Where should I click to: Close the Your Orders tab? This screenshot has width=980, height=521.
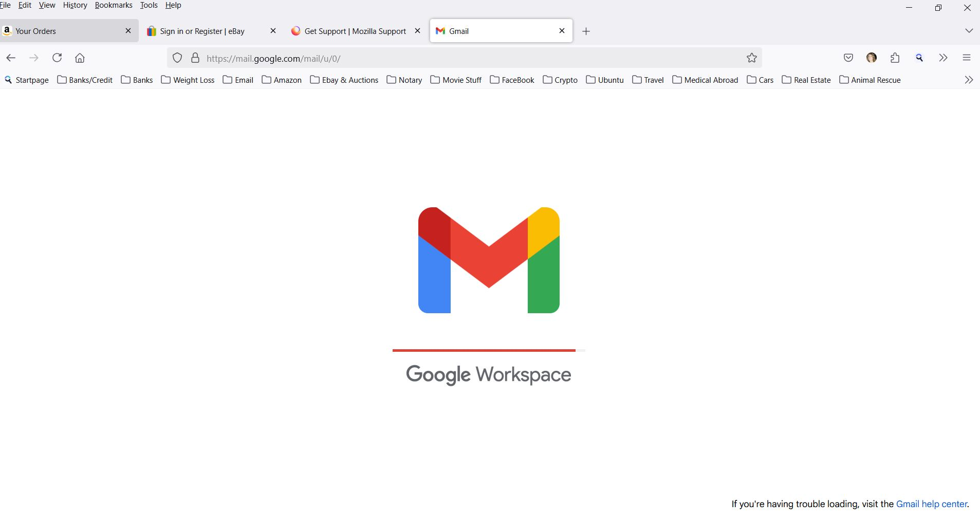128,31
